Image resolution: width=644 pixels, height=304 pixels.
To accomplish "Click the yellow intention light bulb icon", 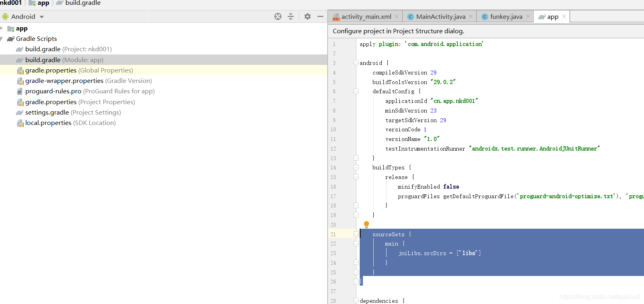I will pos(366,224).
